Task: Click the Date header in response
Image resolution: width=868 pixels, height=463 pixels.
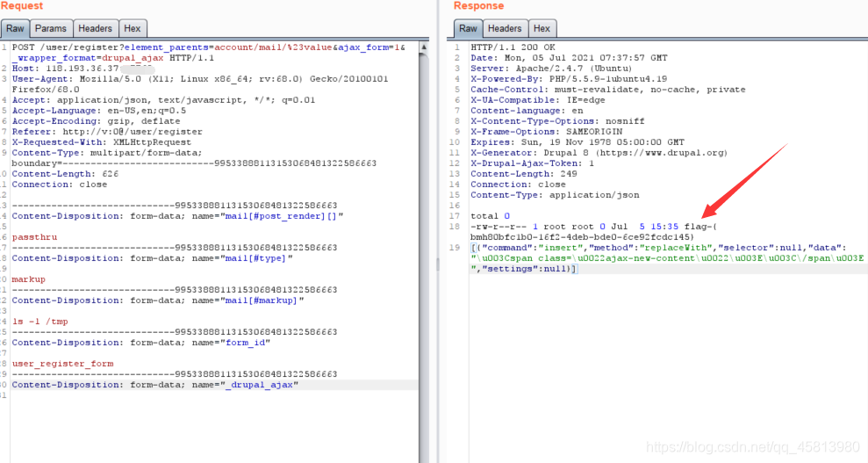Action: point(569,58)
